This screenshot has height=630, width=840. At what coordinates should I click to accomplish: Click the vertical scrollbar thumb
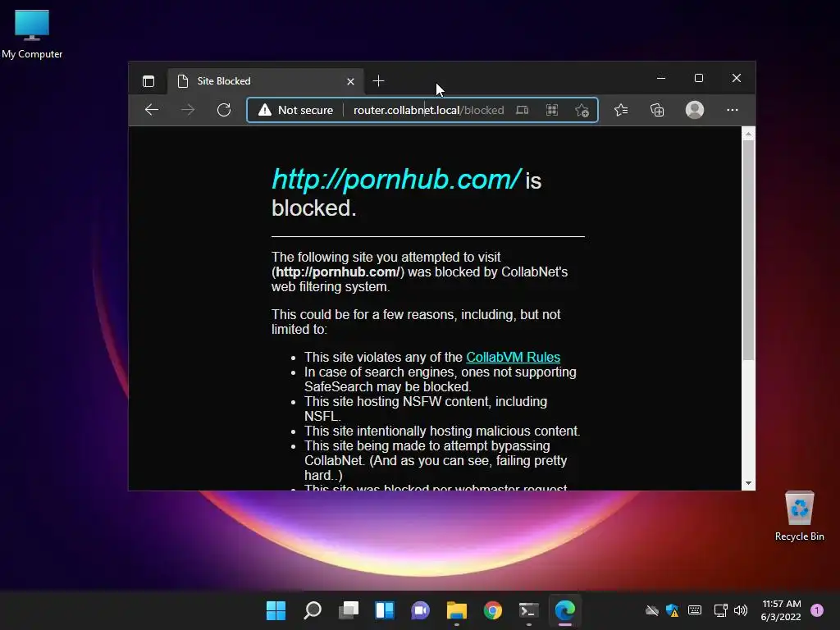click(x=748, y=249)
